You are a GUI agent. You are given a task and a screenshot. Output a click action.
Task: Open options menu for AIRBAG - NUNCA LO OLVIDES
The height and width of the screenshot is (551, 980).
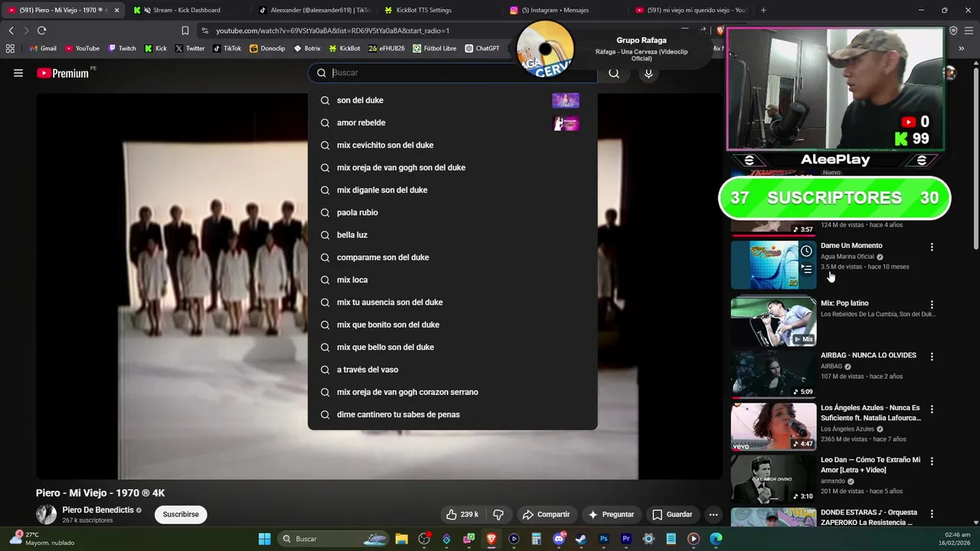[x=932, y=357]
